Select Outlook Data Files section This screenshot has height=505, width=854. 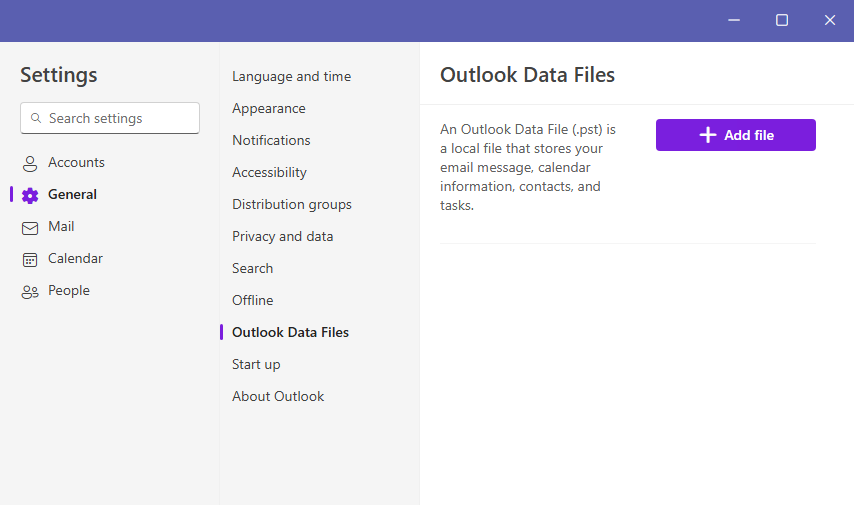pos(290,332)
